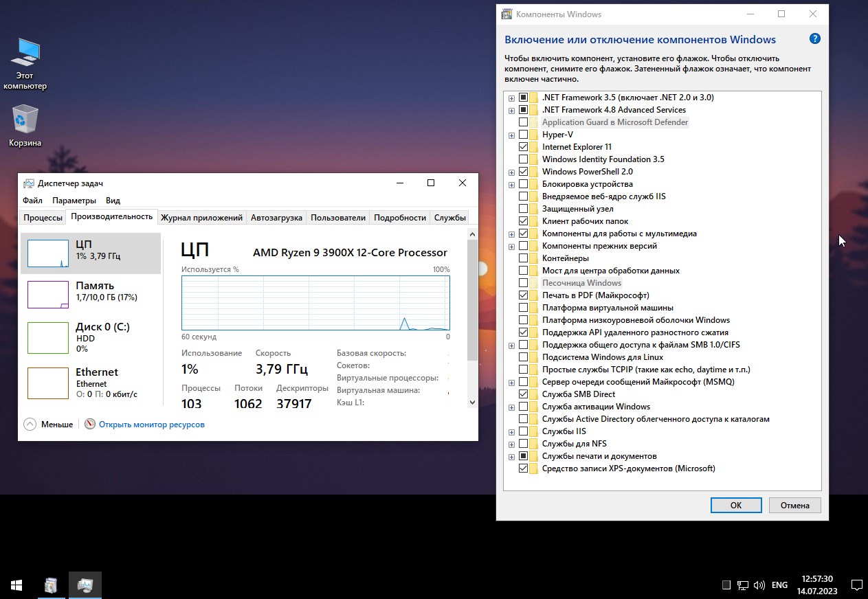This screenshot has width=868, height=599.
Task: Open the taskbar clock and date
Action: tap(818, 585)
